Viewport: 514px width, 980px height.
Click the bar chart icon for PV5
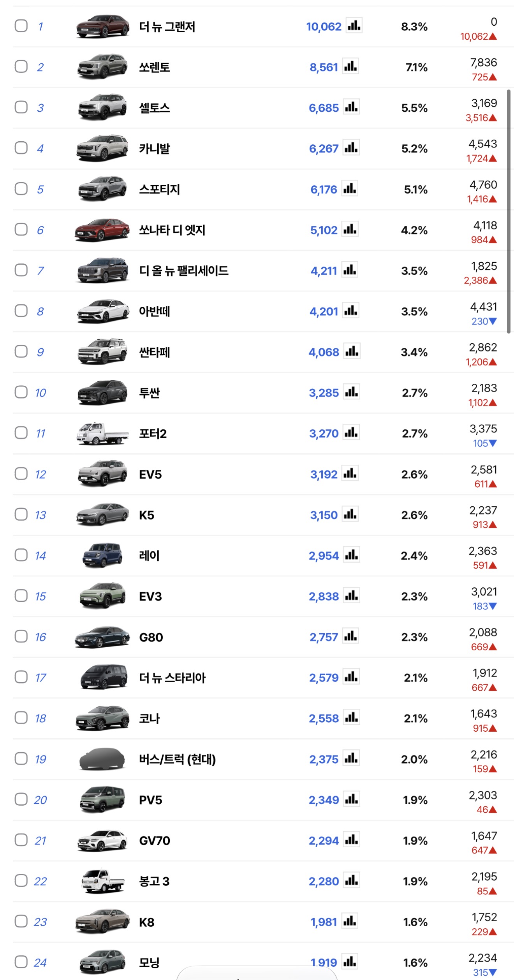click(352, 799)
